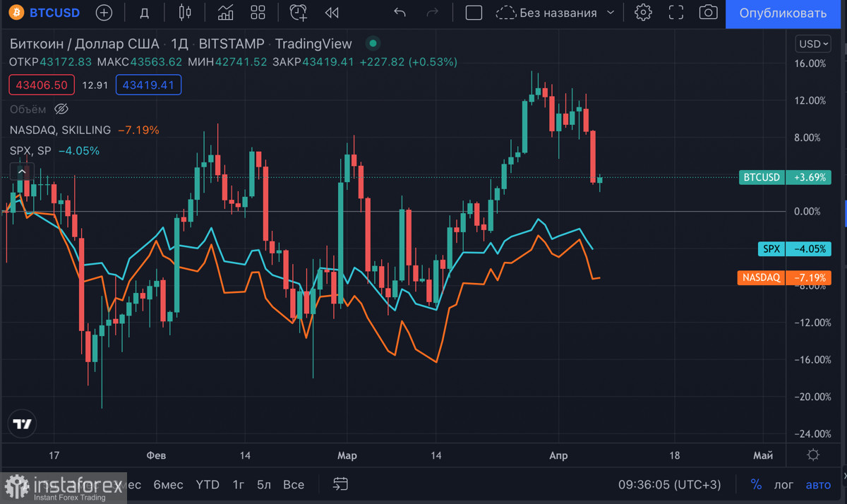Screen dimensions: 847x504
Task: Open the candlestick chart style menu
Action: click(x=185, y=13)
